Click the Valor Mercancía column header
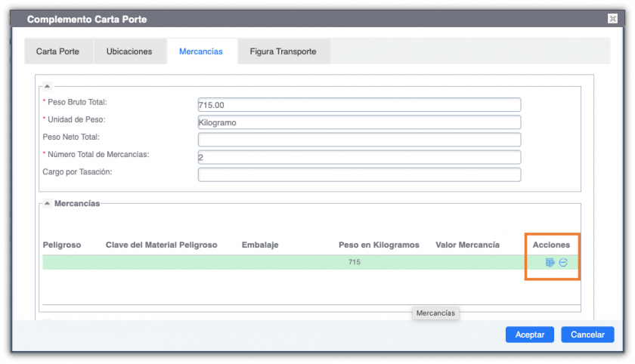This screenshot has height=364, width=635. point(467,245)
